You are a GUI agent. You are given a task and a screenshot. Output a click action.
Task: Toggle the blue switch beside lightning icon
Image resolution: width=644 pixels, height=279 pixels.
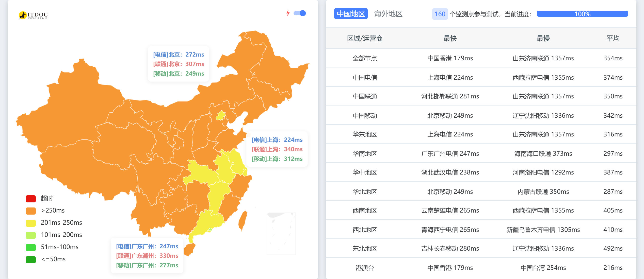300,13
